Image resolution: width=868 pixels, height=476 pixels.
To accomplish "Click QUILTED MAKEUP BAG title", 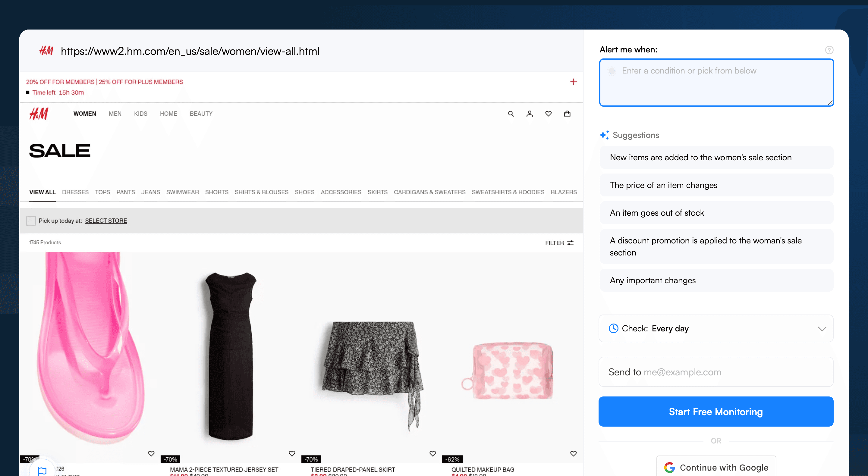I will 483,469.
